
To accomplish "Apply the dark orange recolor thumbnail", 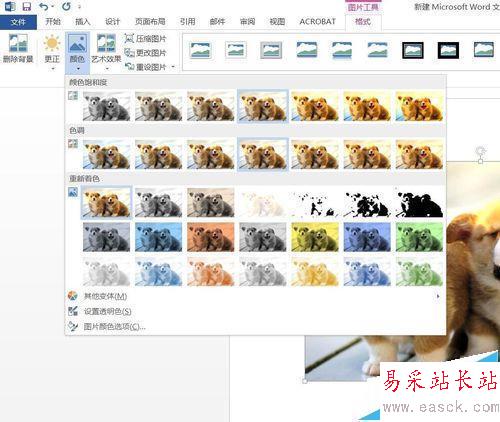I will coord(211,237).
